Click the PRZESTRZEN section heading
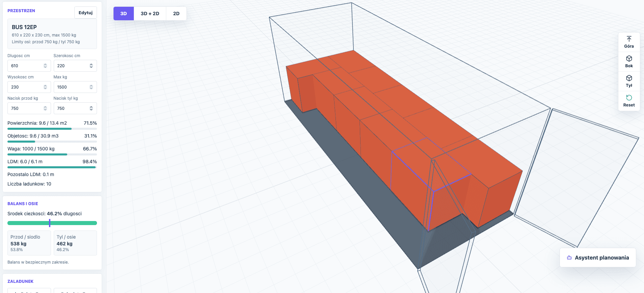 [21, 11]
